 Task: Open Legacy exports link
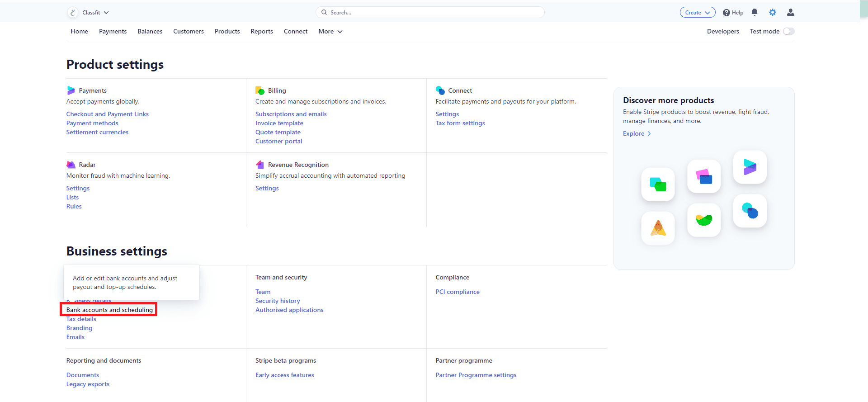[88, 384]
